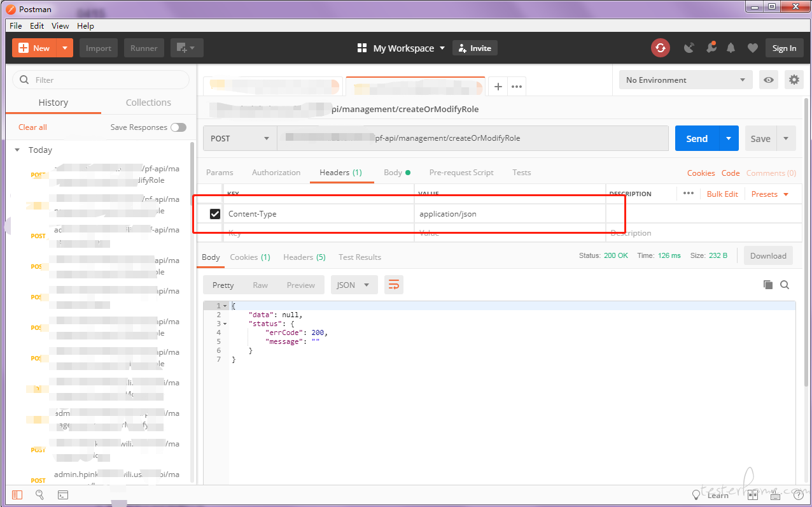Click the Import button
This screenshot has width=812, height=507.
tap(99, 48)
